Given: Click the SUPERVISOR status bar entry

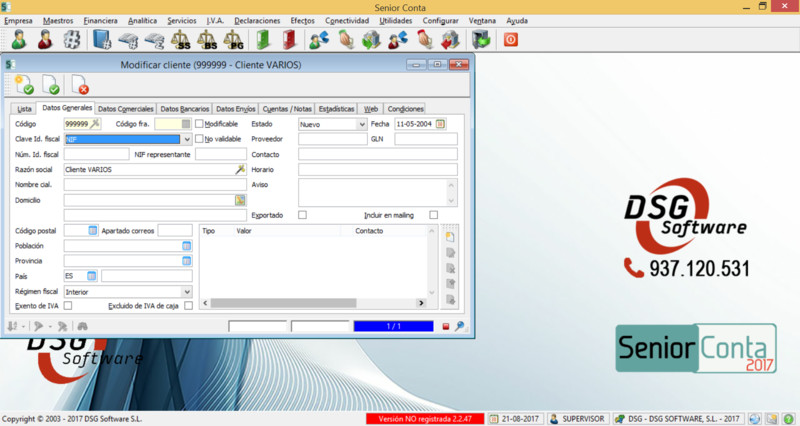Looking at the screenshot, I should 578,419.
